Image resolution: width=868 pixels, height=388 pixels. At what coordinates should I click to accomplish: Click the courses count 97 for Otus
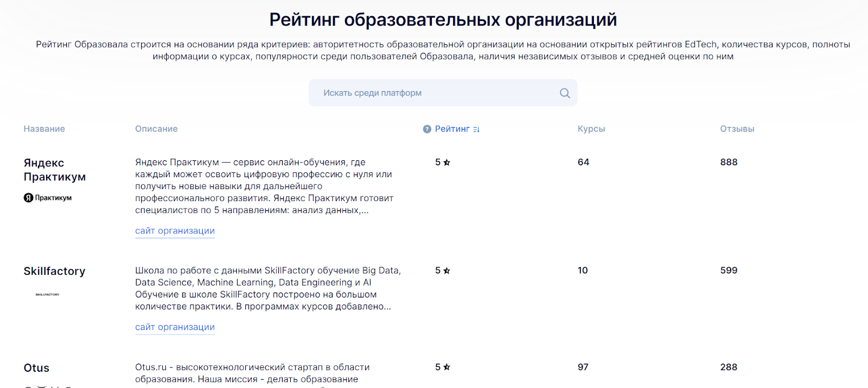[583, 367]
